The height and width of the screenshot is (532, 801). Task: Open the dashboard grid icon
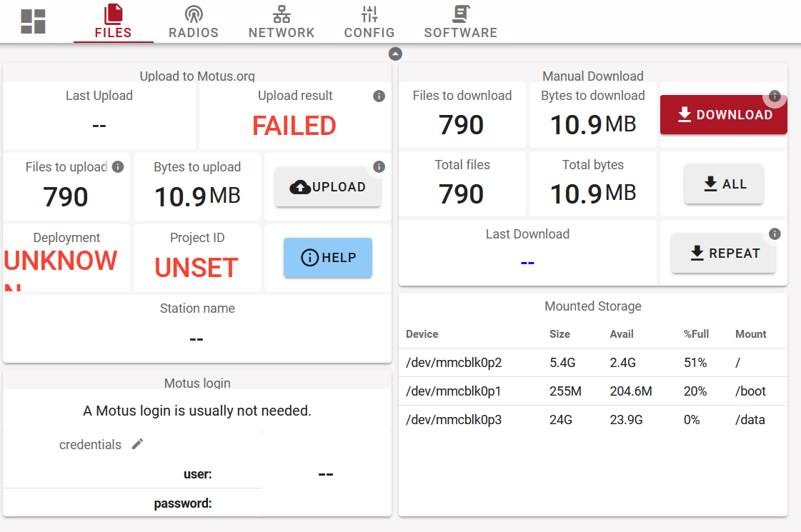click(x=33, y=21)
